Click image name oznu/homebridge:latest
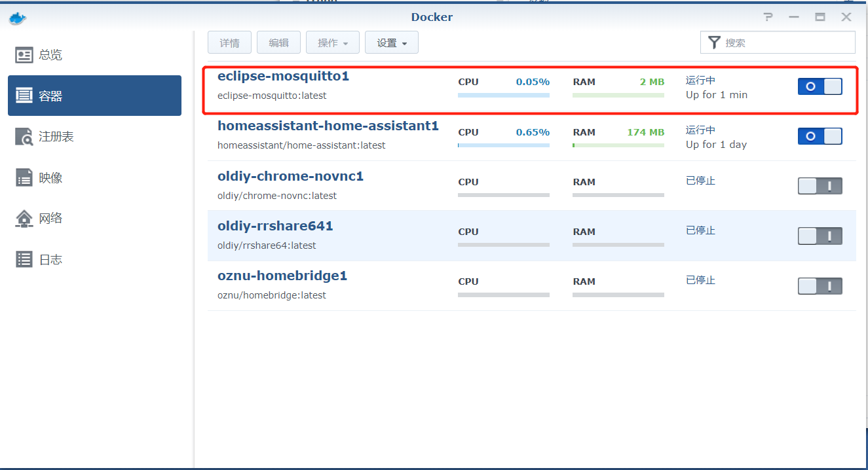Image resolution: width=868 pixels, height=470 pixels. click(x=272, y=295)
